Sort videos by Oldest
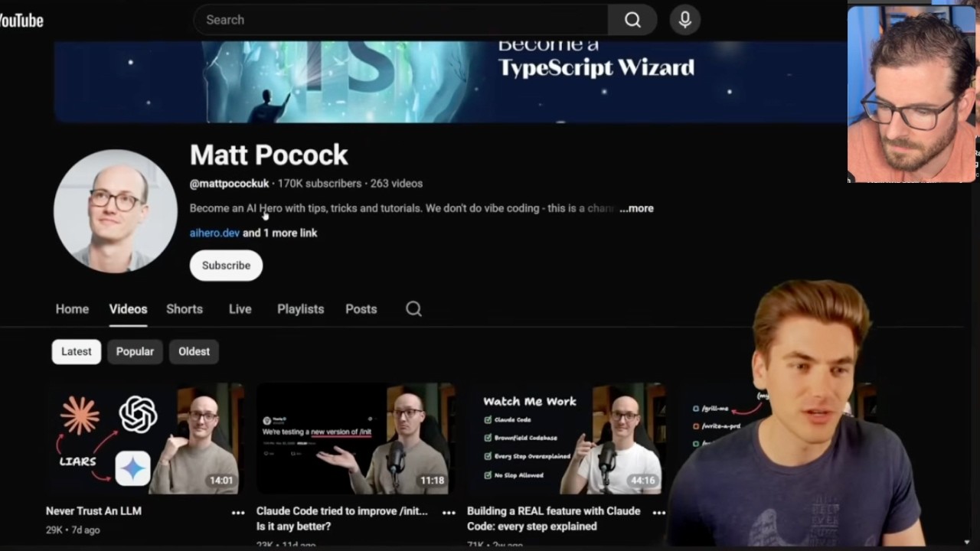980x551 pixels. coord(194,351)
